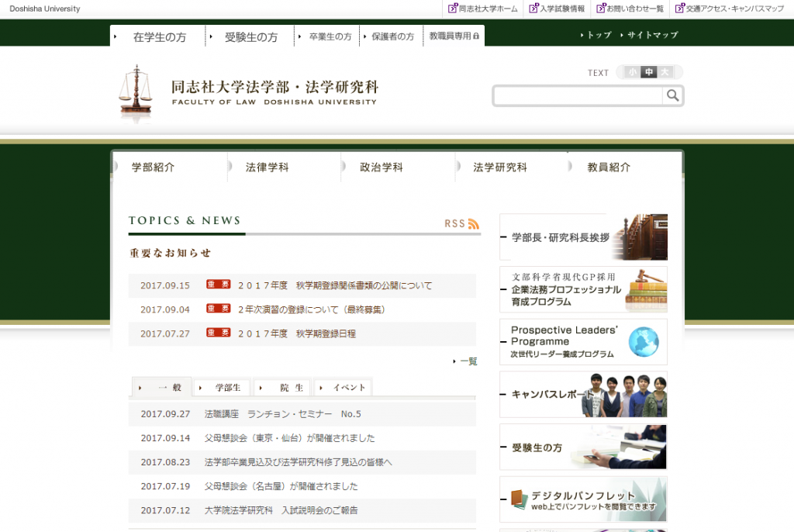Click the site search input field
Viewport: 794px width, 532px height.
point(578,95)
